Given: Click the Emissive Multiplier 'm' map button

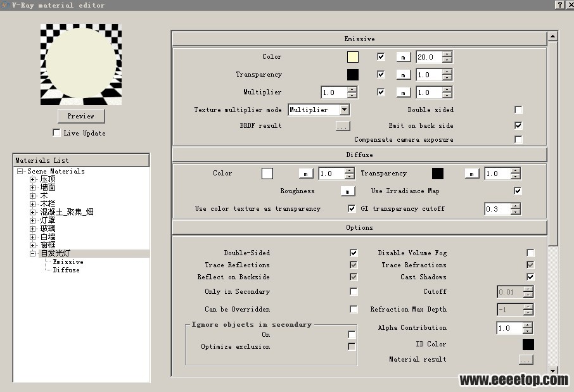Looking at the screenshot, I should (404, 92).
